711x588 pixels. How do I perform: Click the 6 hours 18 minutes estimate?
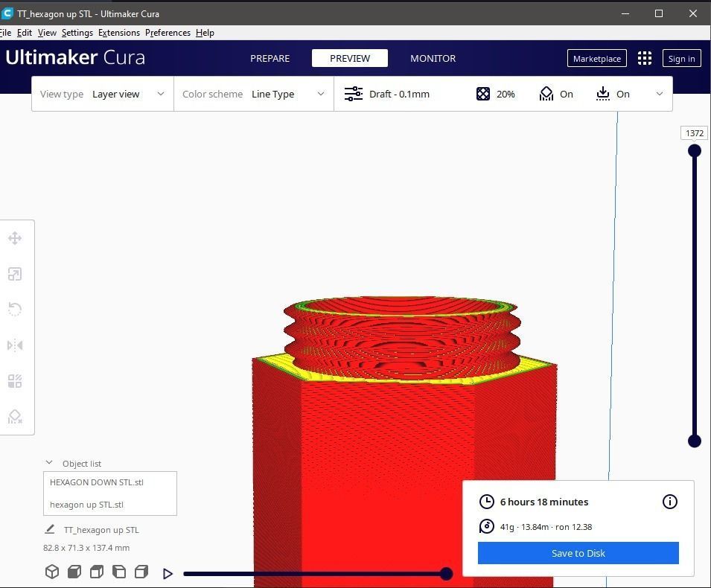tap(544, 502)
